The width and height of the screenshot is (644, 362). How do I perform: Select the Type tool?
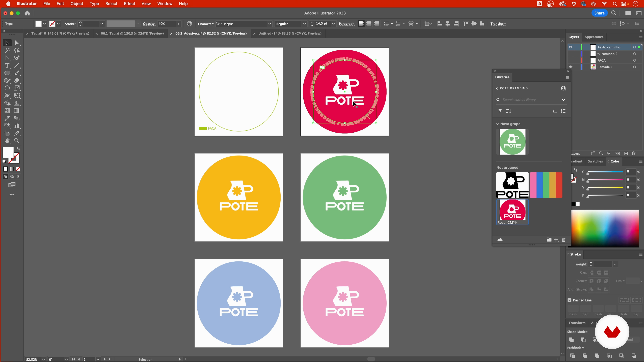coord(7,66)
